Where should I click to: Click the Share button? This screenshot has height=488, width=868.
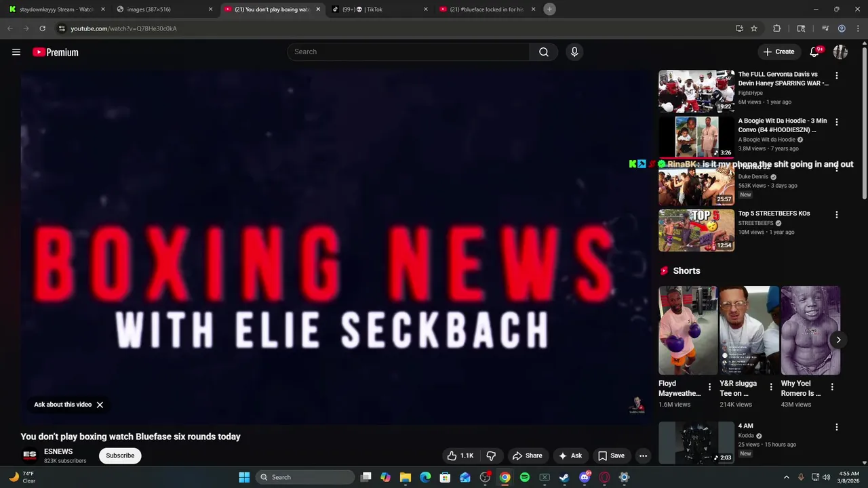click(x=527, y=455)
